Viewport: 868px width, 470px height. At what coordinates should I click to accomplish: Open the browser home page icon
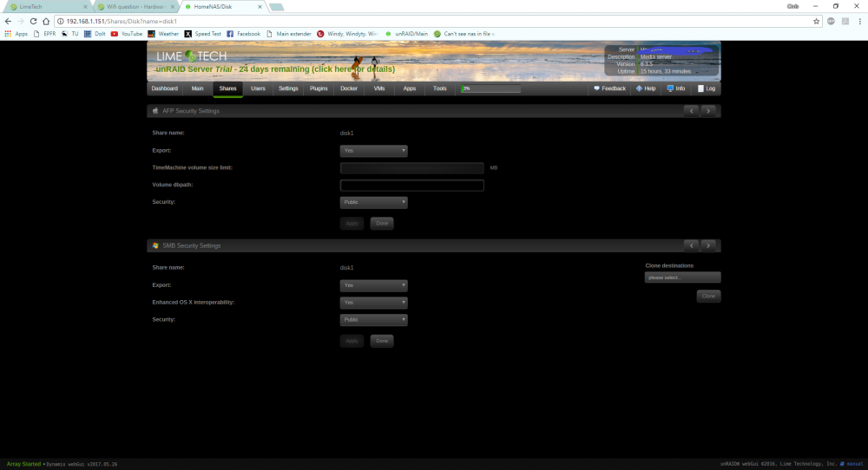pyautogui.click(x=46, y=21)
